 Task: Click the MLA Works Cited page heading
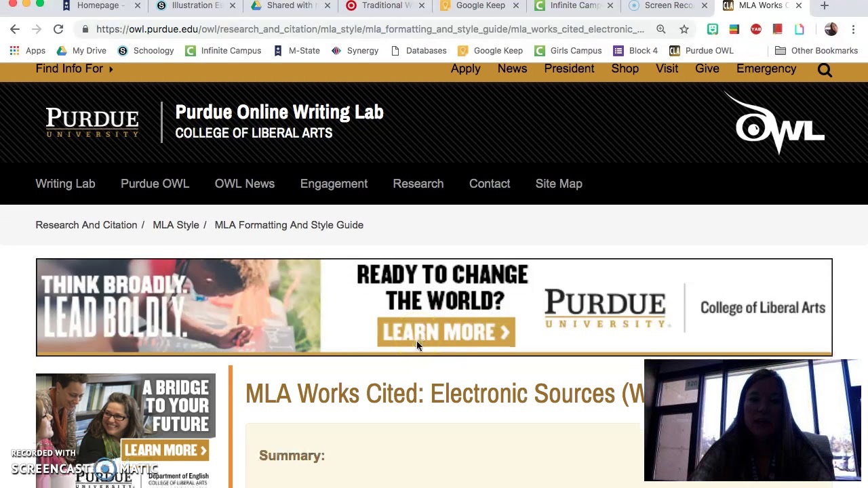pyautogui.click(x=444, y=394)
